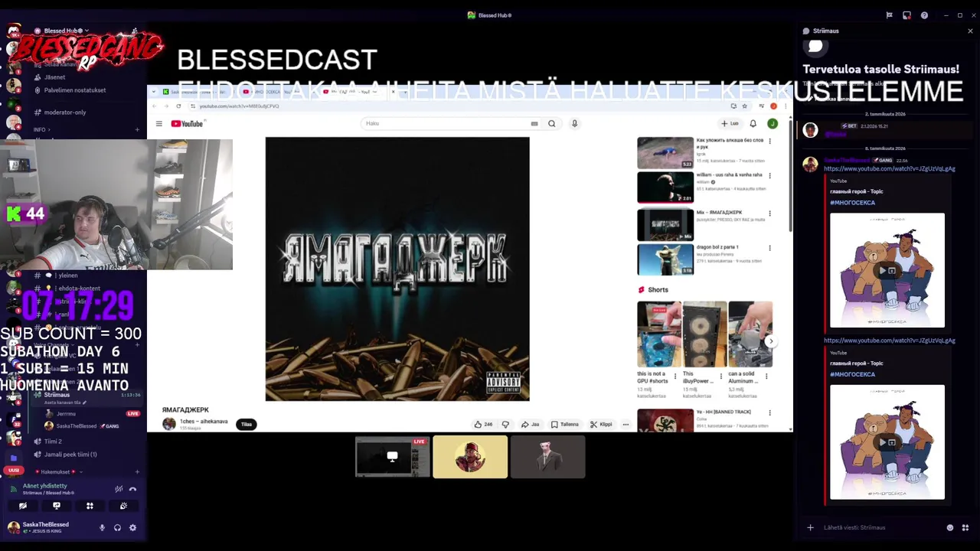The width and height of the screenshot is (980, 551).
Task: Open options for dragon bol z video
Action: [769, 248]
